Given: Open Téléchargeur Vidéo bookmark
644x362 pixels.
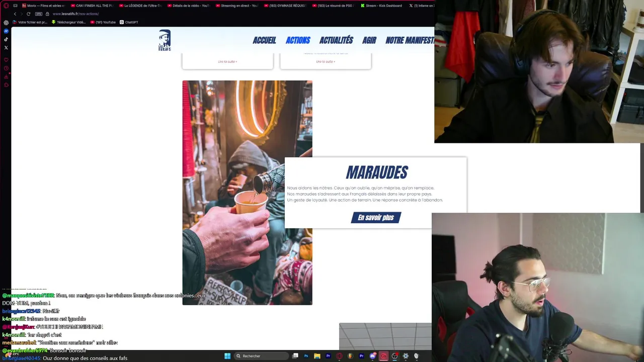Looking at the screenshot, I should [x=68, y=22].
